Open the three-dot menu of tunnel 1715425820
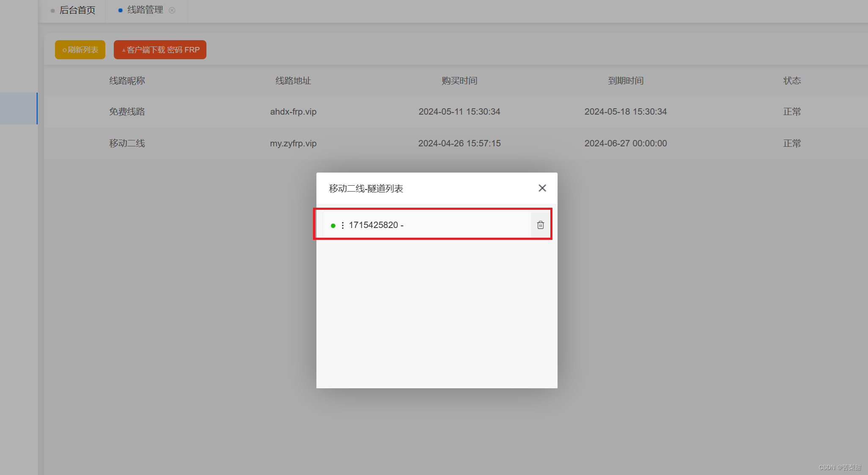The image size is (868, 475). point(343,225)
